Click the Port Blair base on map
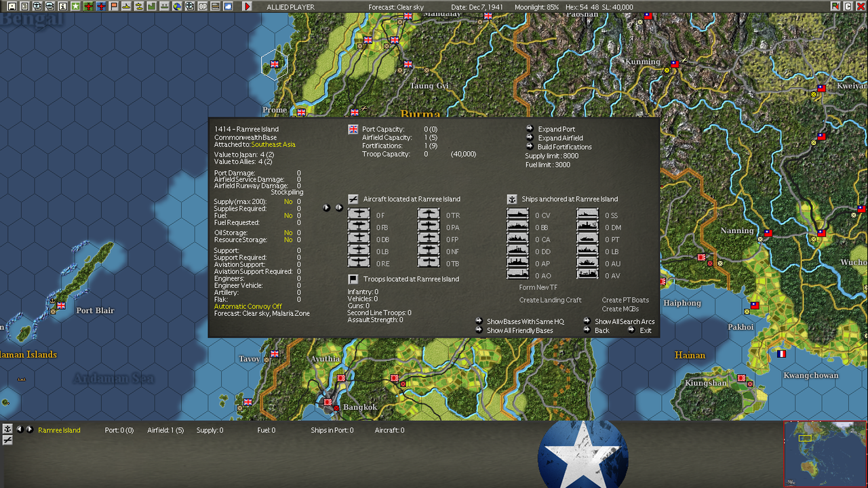Image resolution: width=868 pixels, height=488 pixels. click(x=61, y=306)
